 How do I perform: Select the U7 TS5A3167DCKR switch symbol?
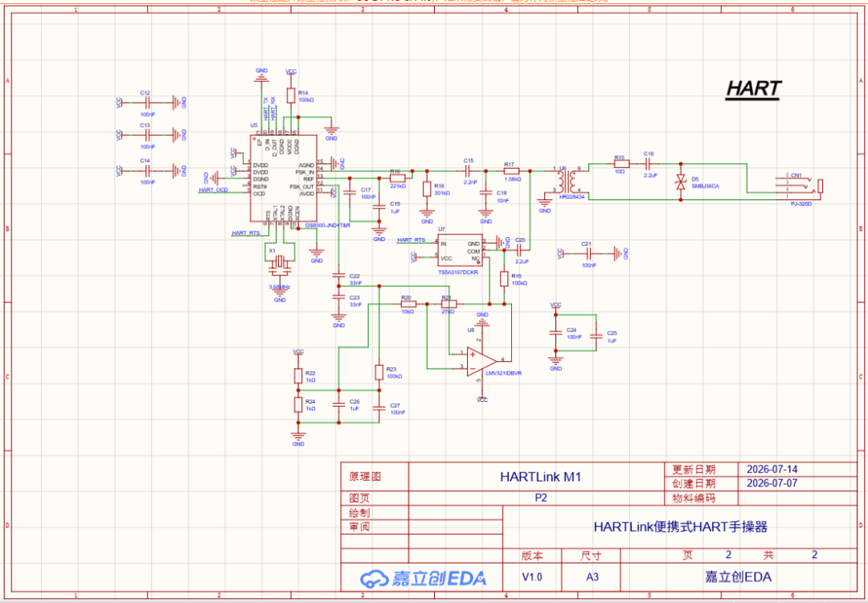click(460, 251)
